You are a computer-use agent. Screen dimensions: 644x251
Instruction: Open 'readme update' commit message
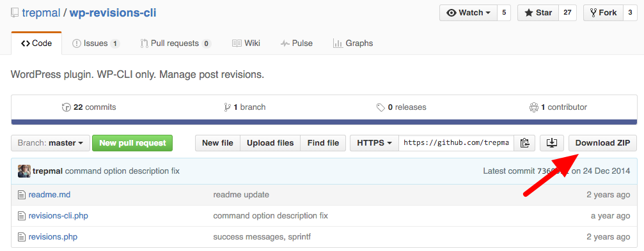241,194
